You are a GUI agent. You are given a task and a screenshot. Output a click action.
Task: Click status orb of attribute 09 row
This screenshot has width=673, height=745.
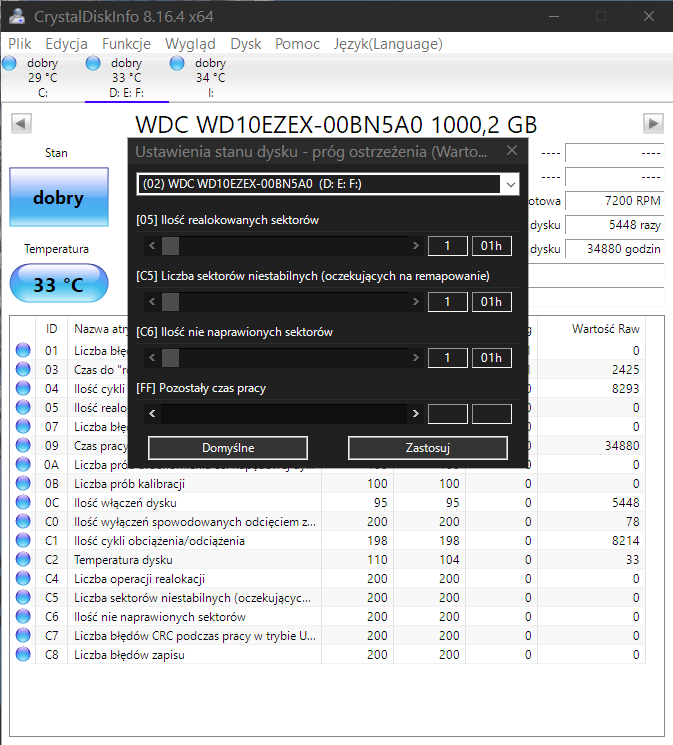pos(23,445)
